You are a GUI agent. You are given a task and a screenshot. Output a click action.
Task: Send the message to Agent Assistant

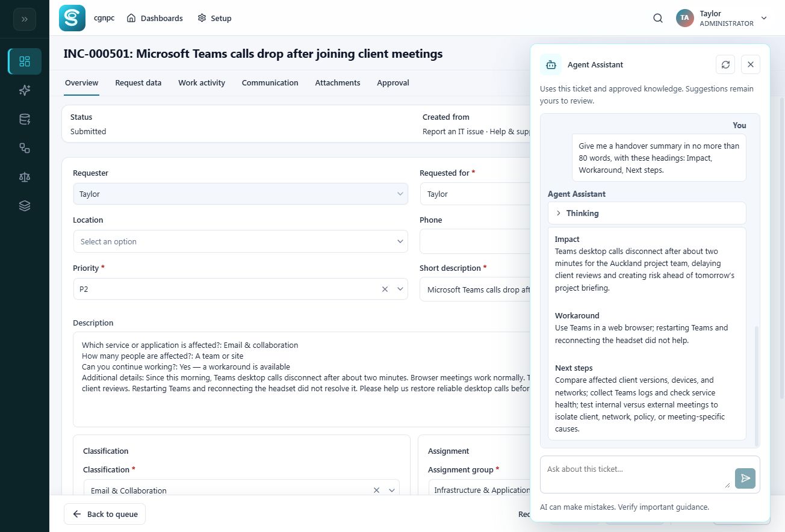click(745, 478)
